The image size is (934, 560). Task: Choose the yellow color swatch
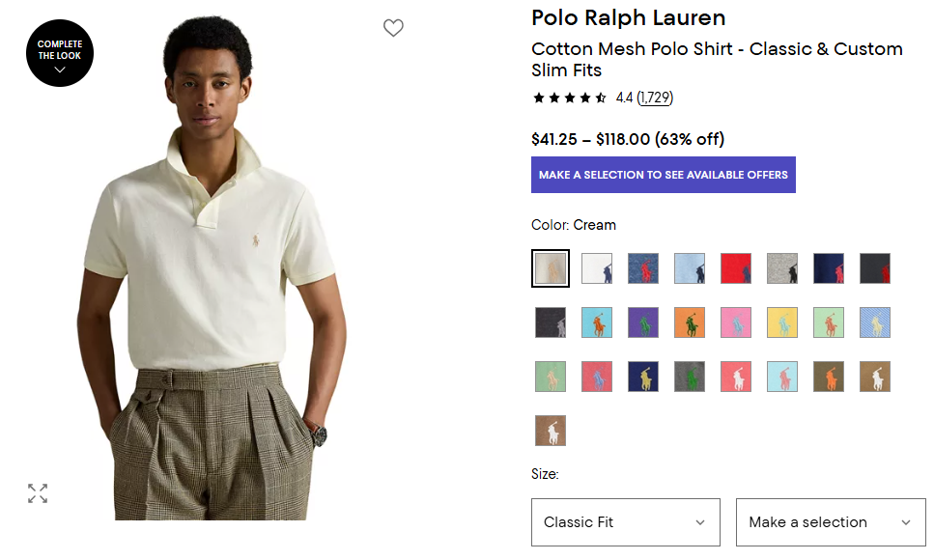click(x=782, y=322)
